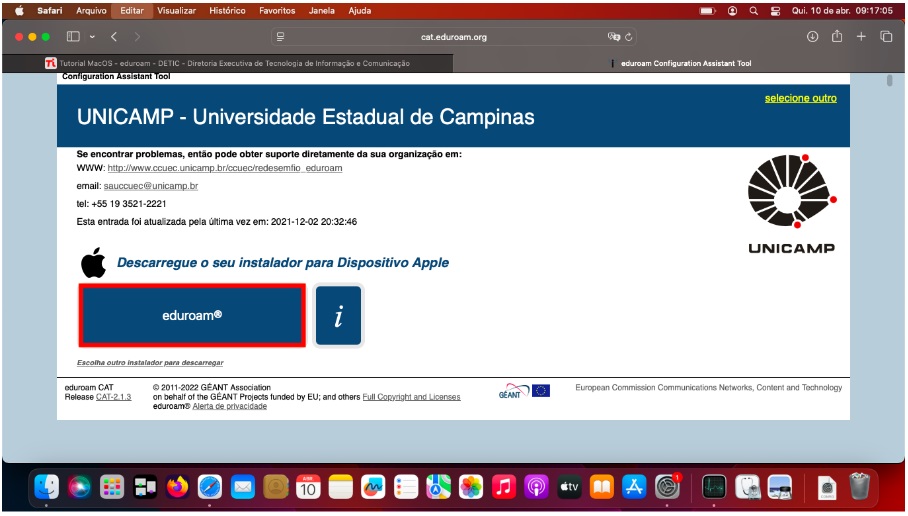Viewport: 908px width, 516px height.
Task: Go back with the Safari back arrow
Action: [114, 36]
